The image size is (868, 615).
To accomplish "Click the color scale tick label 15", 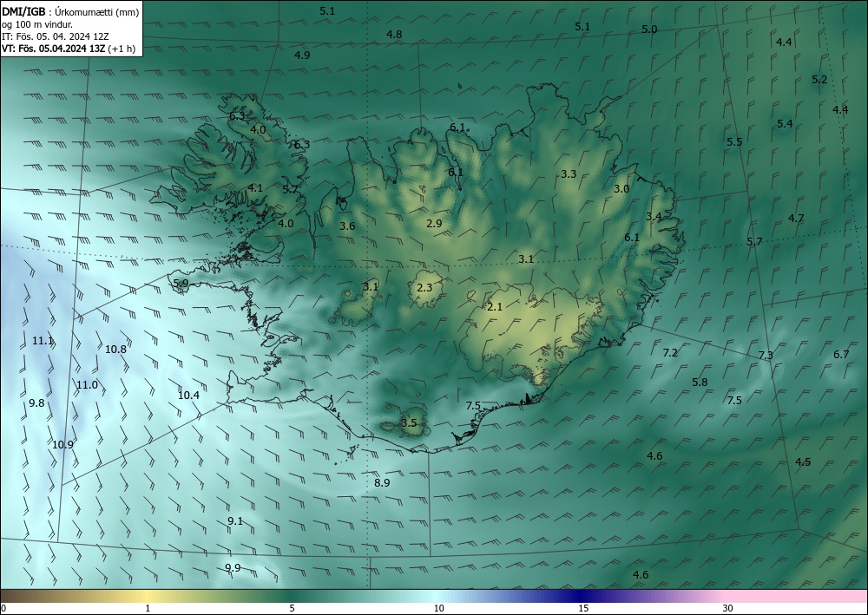I will pos(583,609).
